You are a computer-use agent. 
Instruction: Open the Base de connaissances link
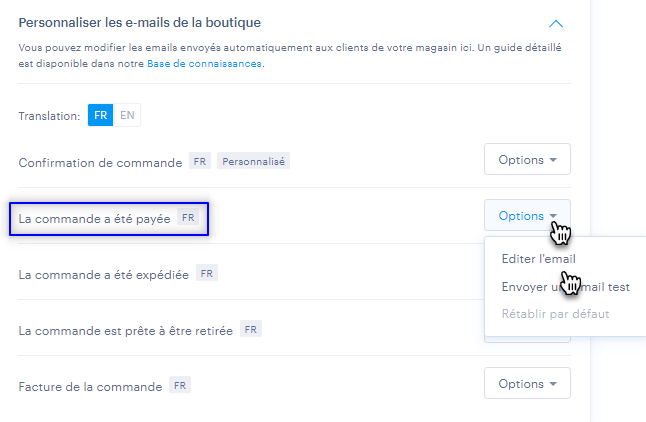click(x=204, y=63)
